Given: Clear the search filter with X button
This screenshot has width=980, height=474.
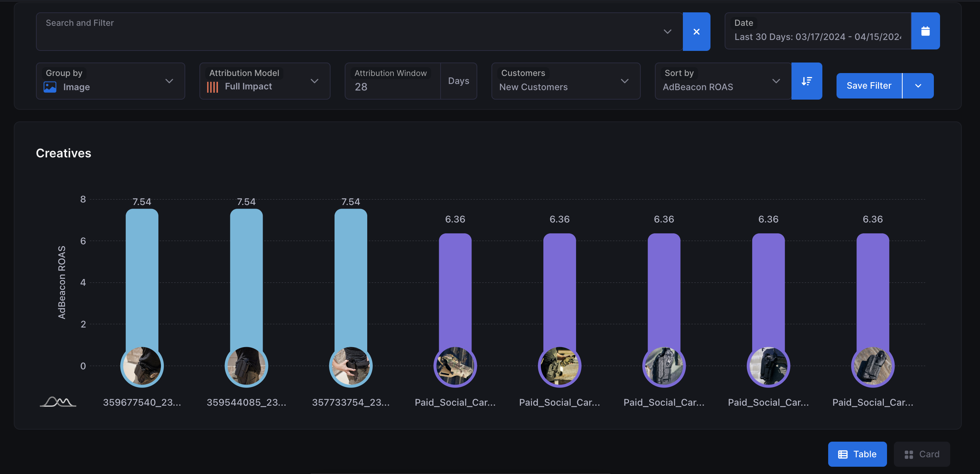Looking at the screenshot, I should click(x=696, y=32).
